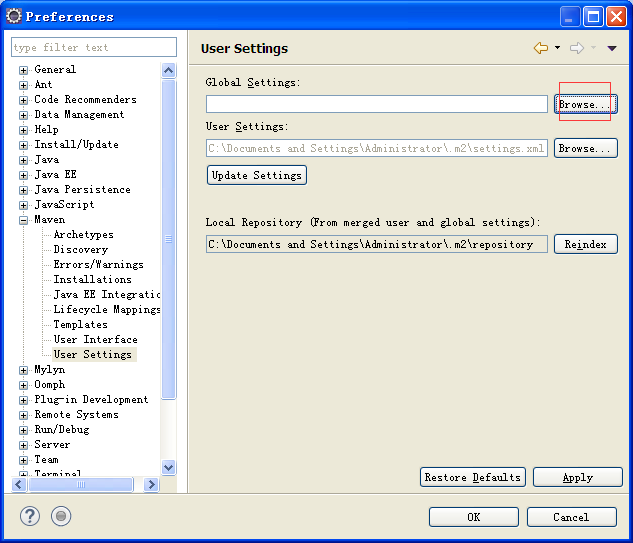Expand the JavaScript node
The height and width of the screenshot is (543, 633).
point(23,205)
